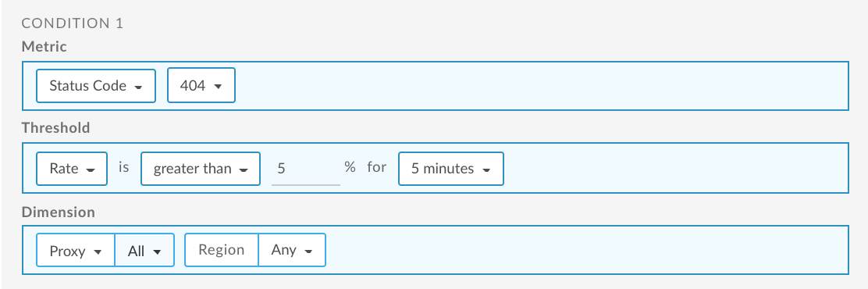Screen dimensions: 868x289
Task: Click into the threshold percentage value field
Action: 305,168
